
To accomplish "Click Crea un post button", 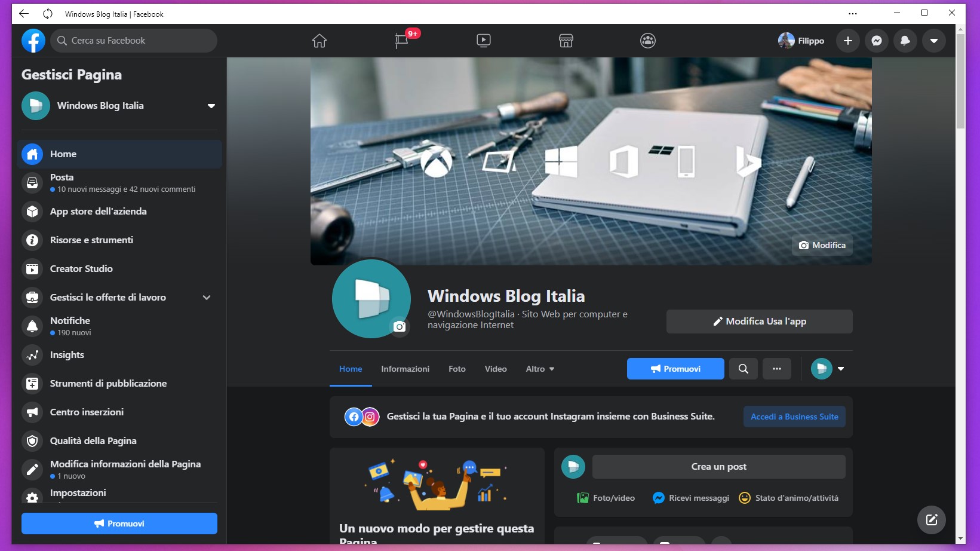I will tap(719, 467).
